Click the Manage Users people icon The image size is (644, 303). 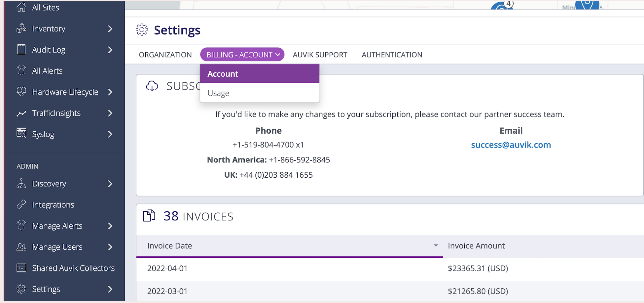pyautogui.click(x=21, y=247)
